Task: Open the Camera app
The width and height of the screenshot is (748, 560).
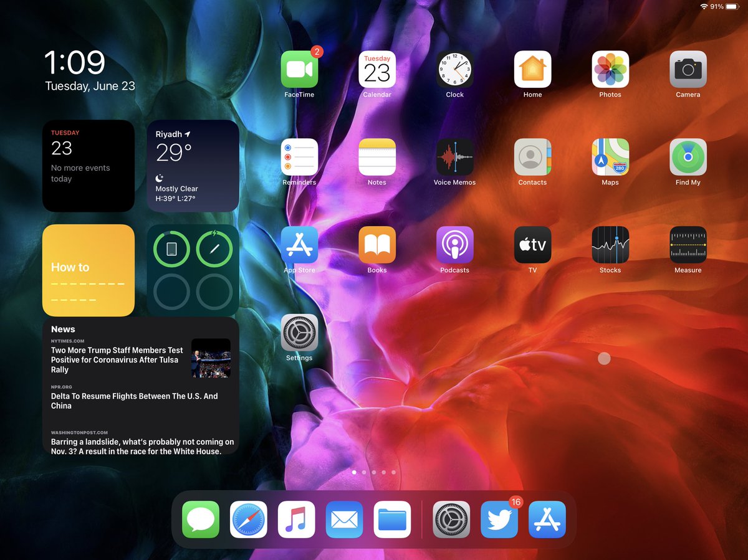Action: (x=688, y=69)
